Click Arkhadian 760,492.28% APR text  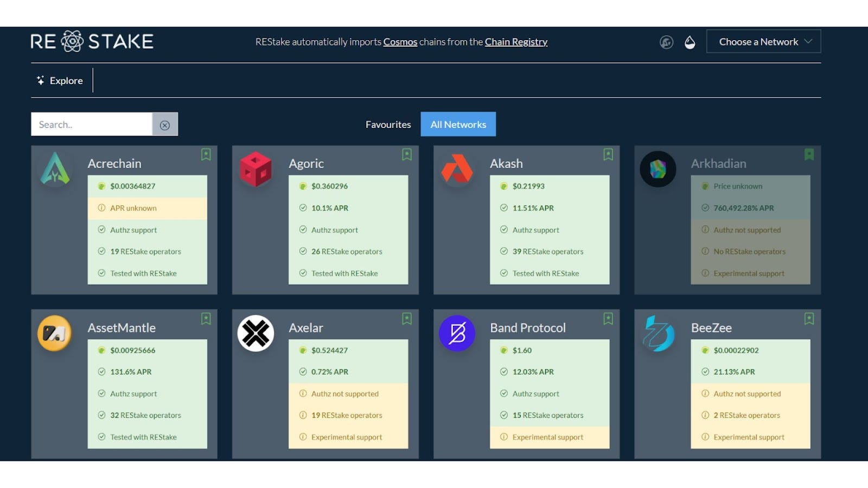point(744,208)
